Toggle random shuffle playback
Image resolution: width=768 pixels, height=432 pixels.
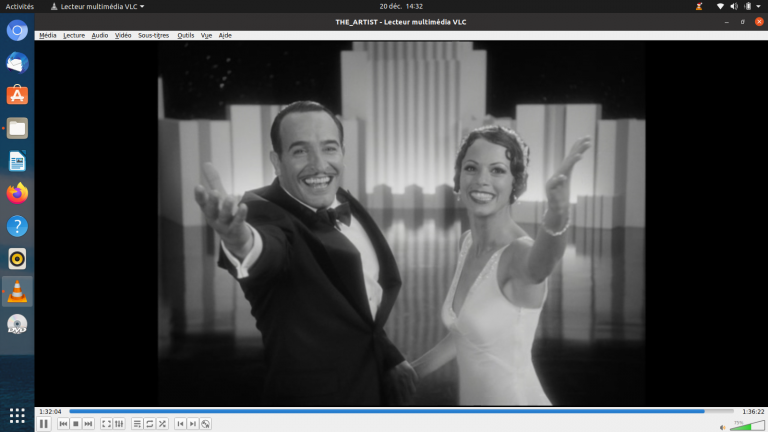click(163, 424)
